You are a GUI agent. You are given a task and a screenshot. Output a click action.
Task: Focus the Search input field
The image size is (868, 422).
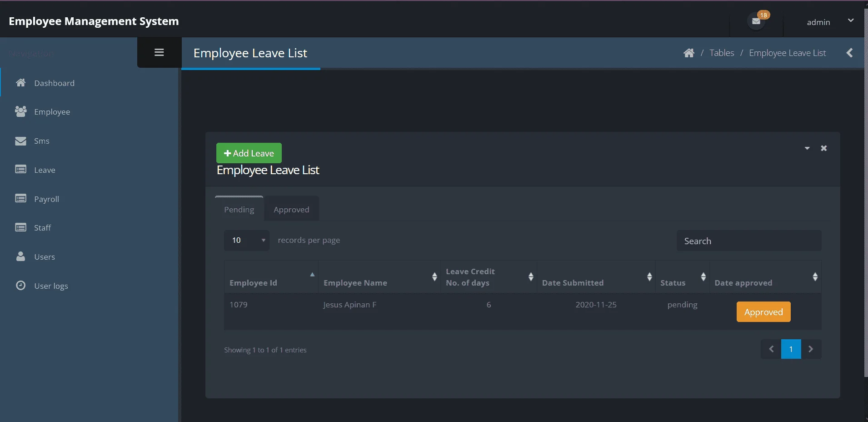click(749, 241)
